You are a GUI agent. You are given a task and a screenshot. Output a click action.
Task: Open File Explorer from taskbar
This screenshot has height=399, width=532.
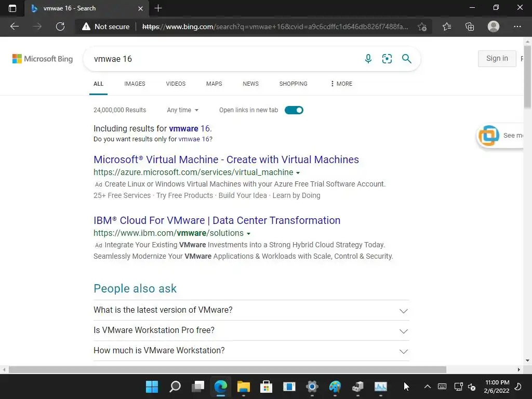[x=243, y=387]
